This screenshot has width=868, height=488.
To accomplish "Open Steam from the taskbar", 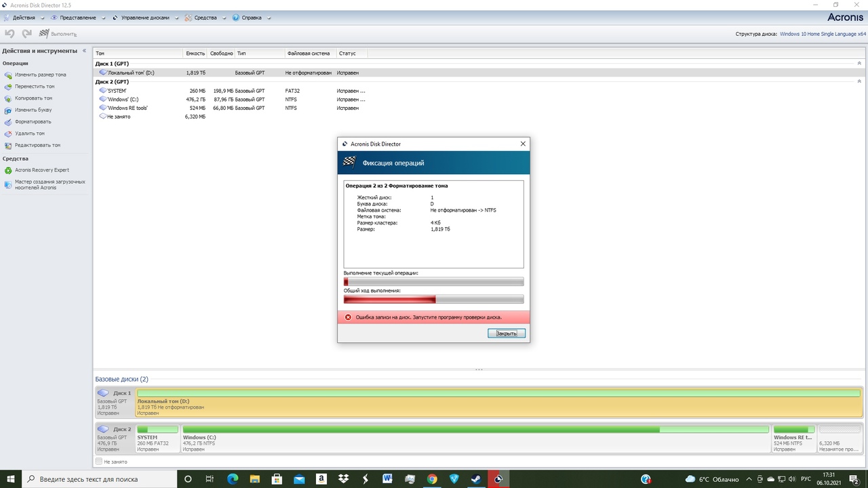I will (x=476, y=479).
